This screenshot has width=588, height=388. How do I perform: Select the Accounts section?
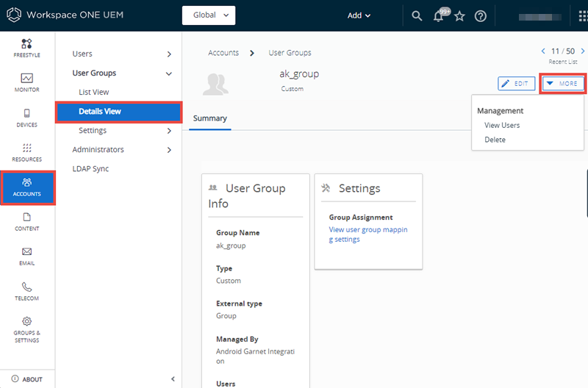(x=28, y=188)
